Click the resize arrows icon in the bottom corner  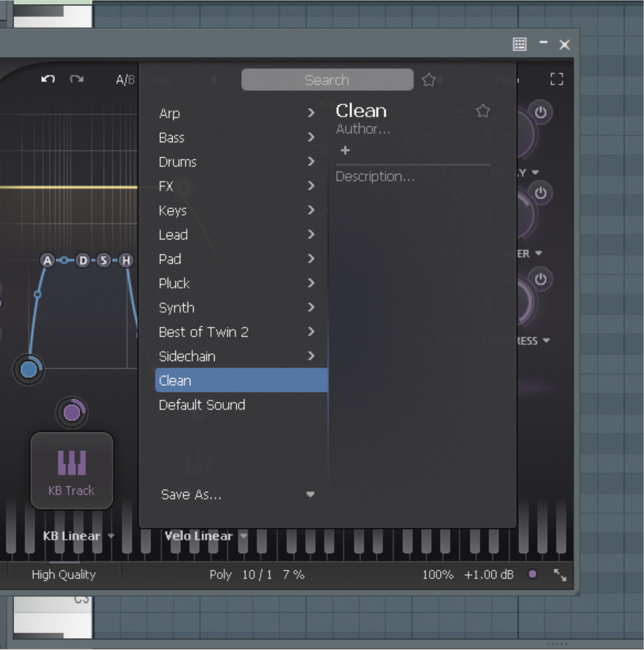(561, 575)
